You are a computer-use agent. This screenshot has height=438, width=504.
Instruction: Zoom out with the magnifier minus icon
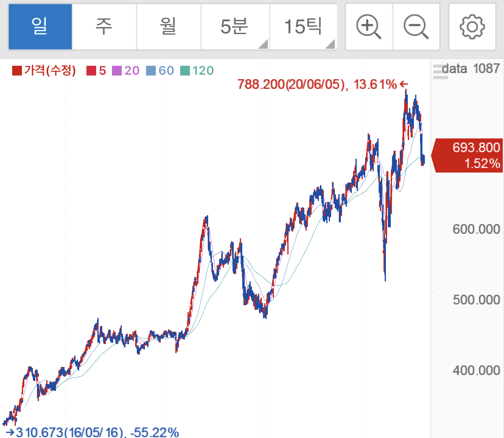coord(416,27)
